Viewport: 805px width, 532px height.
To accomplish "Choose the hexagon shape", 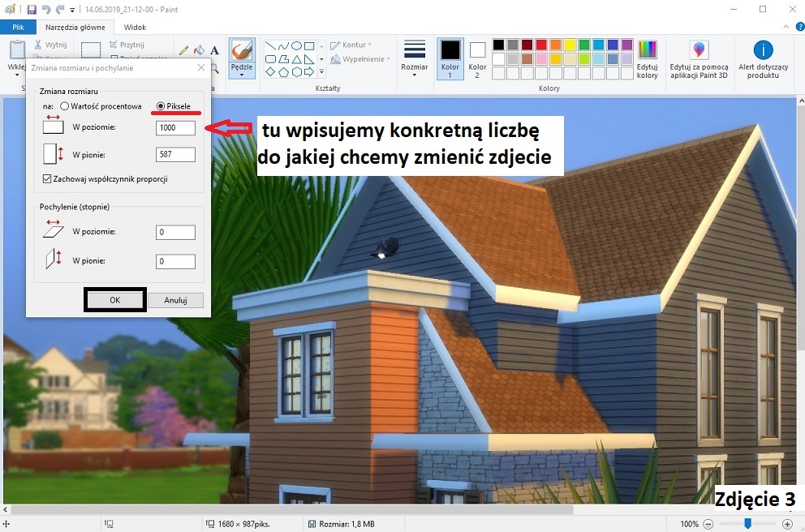I will (296, 72).
